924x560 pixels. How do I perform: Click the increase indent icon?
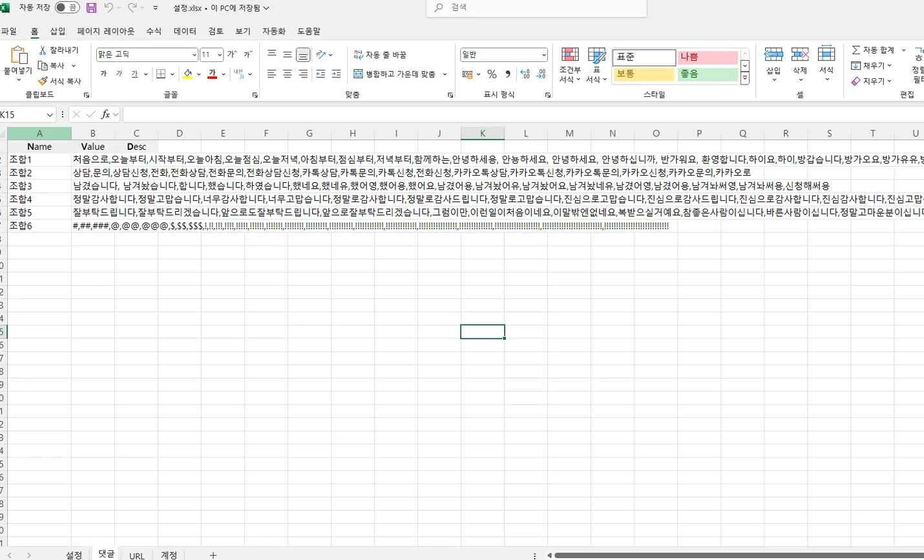(x=336, y=74)
